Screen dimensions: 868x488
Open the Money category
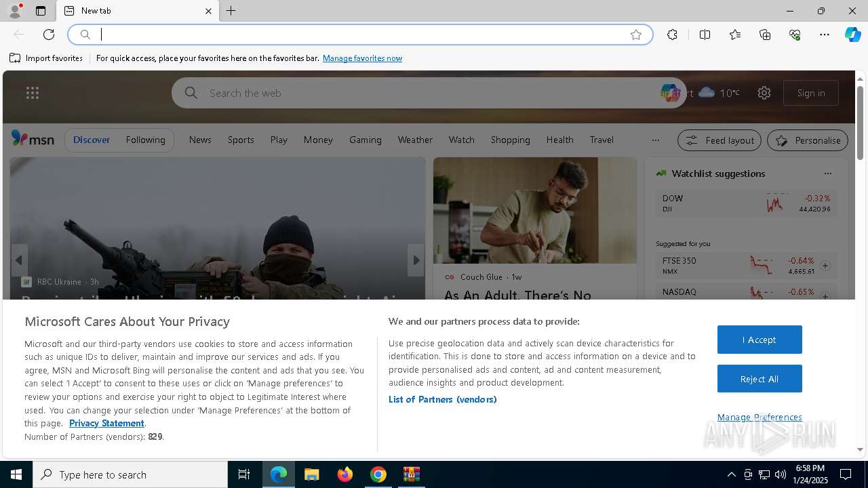(318, 140)
